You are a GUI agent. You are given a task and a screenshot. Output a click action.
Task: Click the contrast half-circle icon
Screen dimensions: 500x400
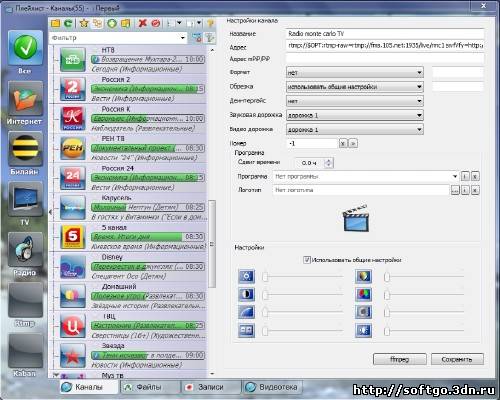(x=247, y=294)
